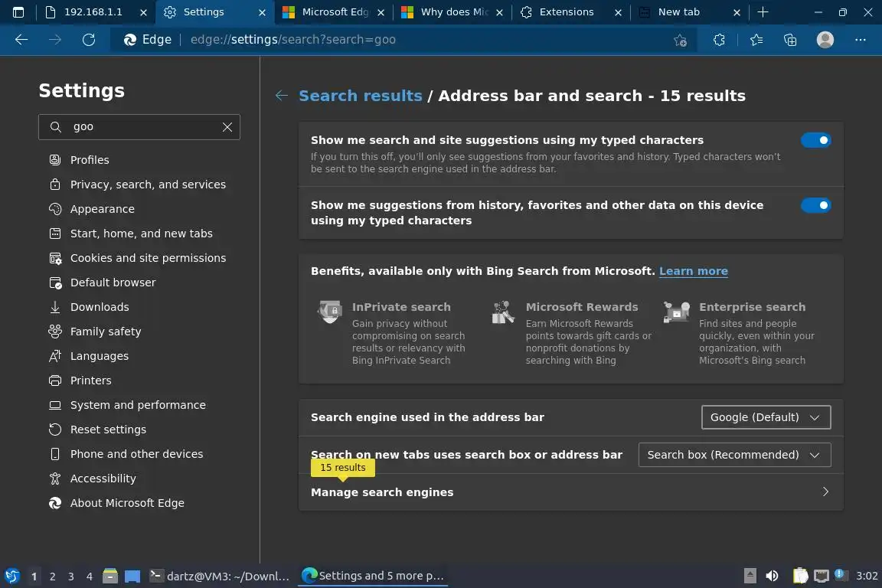Go back with the Search results arrow
882x588 pixels.
click(x=282, y=96)
